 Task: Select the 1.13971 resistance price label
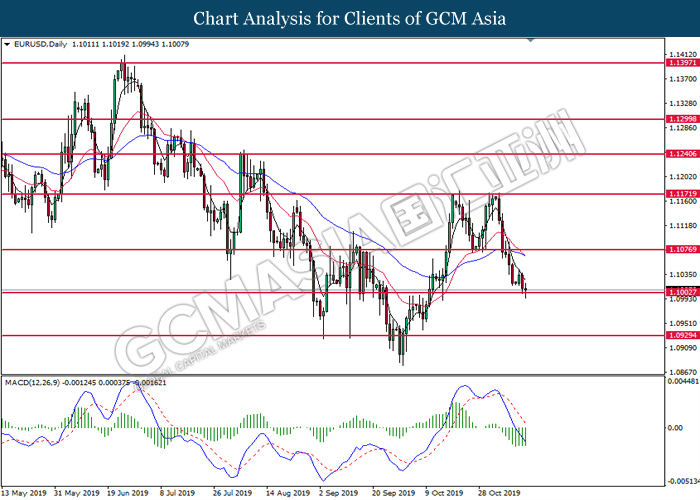point(683,63)
